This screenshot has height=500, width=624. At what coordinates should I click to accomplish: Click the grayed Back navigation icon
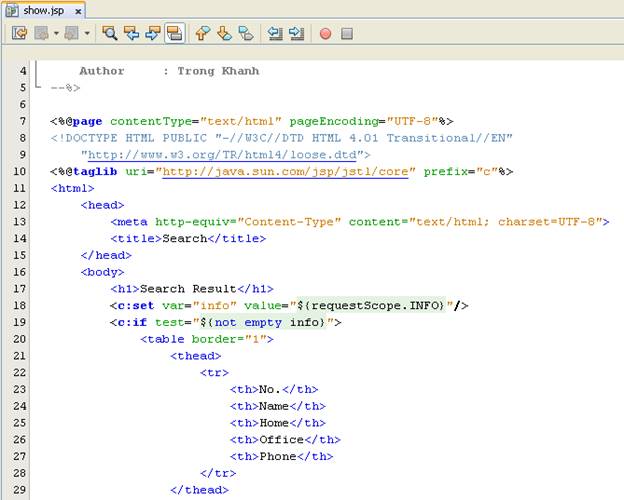click(x=41, y=33)
